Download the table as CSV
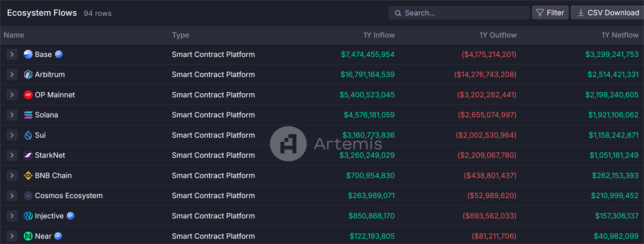644x244 pixels. [607, 13]
